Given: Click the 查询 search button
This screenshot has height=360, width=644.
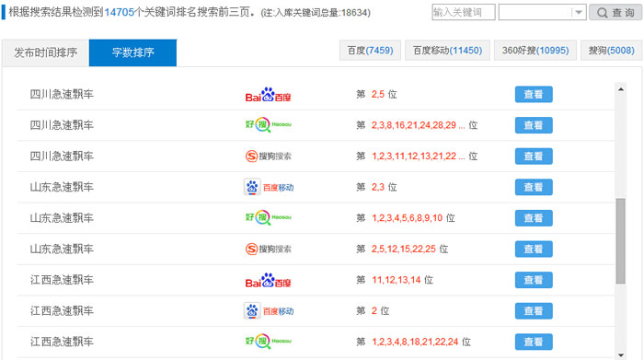Looking at the screenshot, I should tap(615, 12).
